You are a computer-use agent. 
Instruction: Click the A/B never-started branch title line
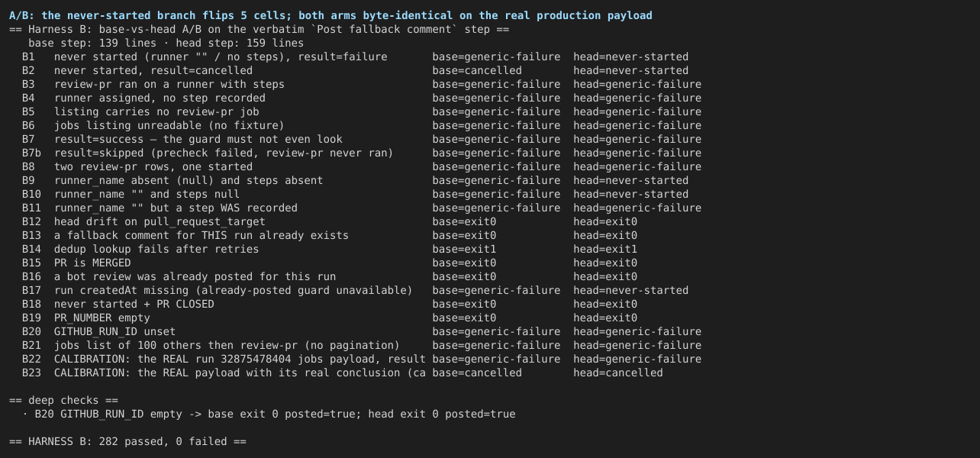pos(330,15)
